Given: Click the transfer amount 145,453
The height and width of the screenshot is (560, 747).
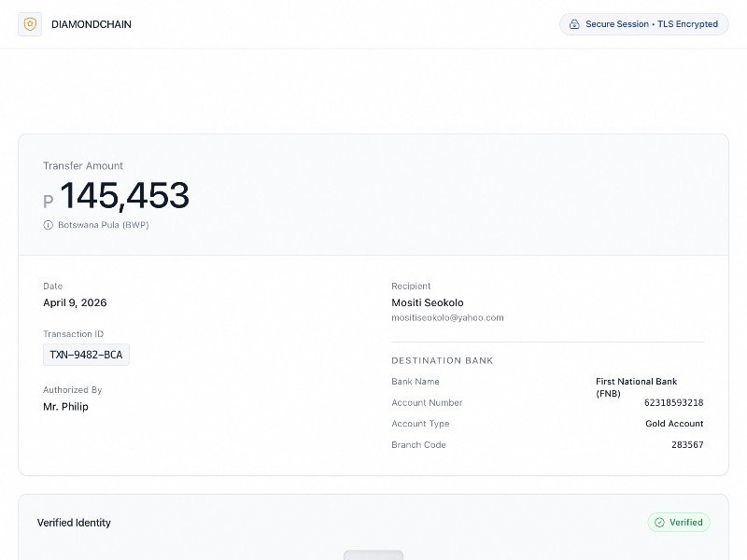Looking at the screenshot, I should point(124,196).
